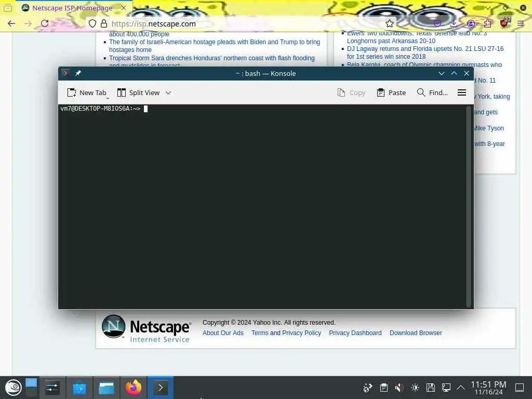Click the uBlock Origin extension icon
Viewport: 532px width, 399px height.
(x=504, y=23)
